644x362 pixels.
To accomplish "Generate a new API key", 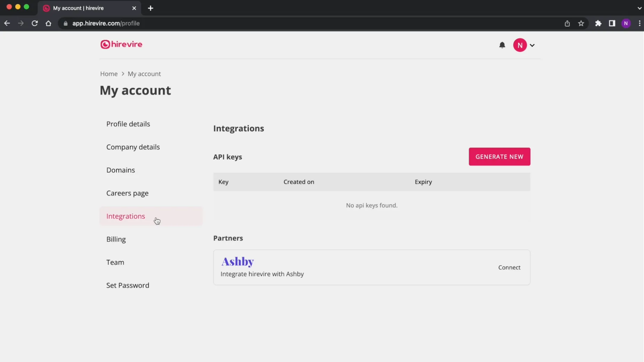I will 499,157.
